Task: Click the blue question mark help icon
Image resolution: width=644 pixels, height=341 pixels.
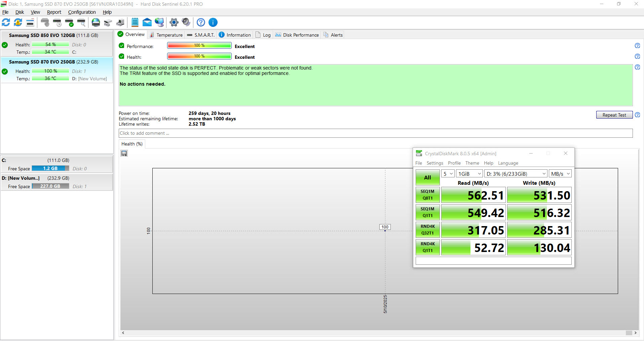Action: tap(201, 23)
